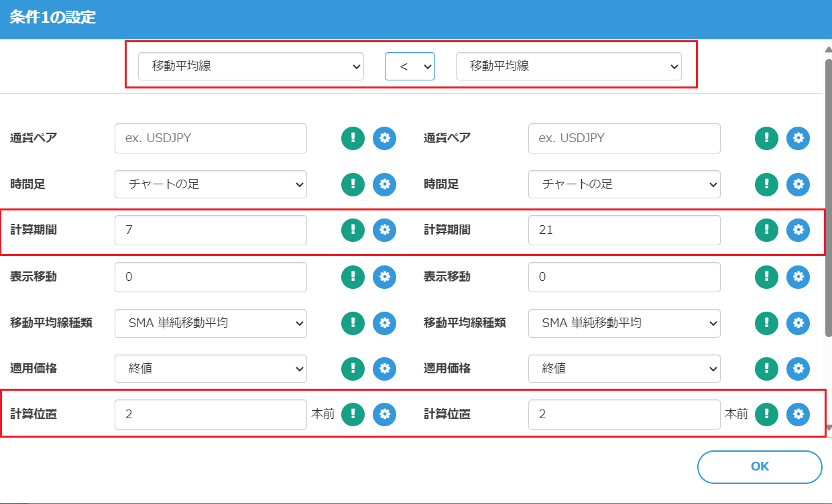Click the green info icon for left 計算期間

[x=353, y=230]
